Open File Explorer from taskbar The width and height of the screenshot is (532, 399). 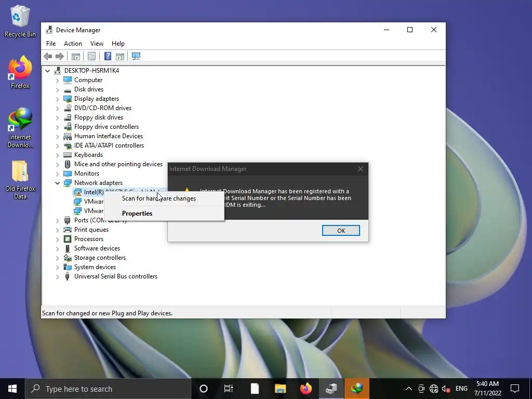tap(280, 389)
